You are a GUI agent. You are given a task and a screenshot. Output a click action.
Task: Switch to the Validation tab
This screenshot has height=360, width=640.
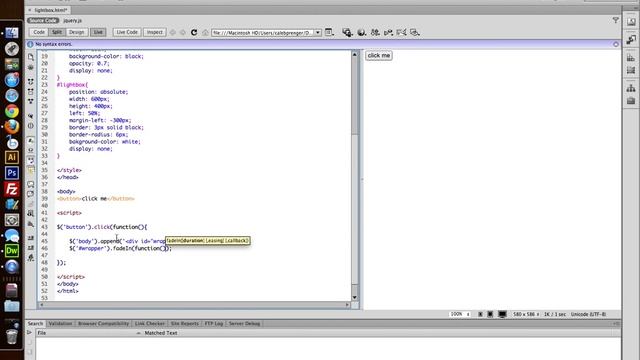pos(60,324)
